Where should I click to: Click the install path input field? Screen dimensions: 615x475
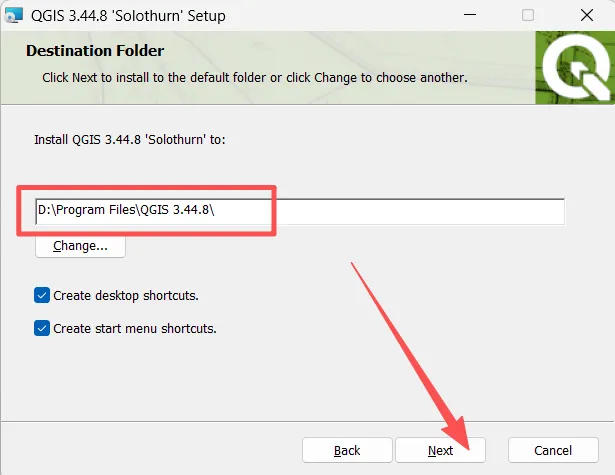click(300, 212)
